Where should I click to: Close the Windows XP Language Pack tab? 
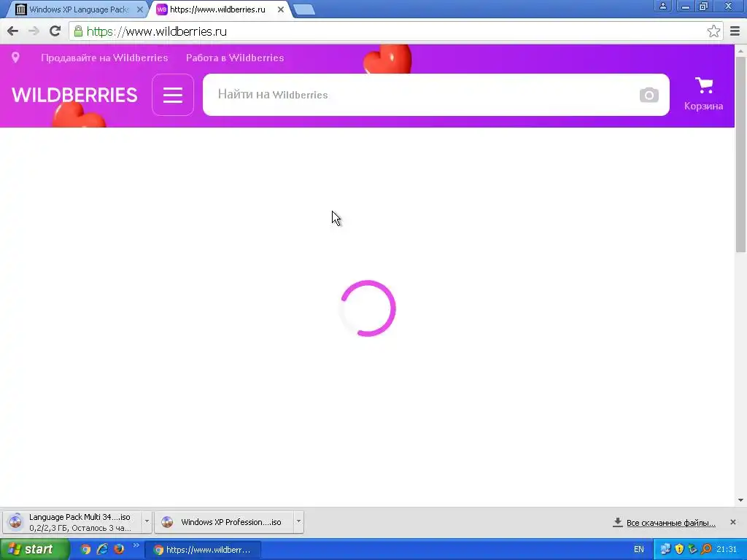pos(139,9)
